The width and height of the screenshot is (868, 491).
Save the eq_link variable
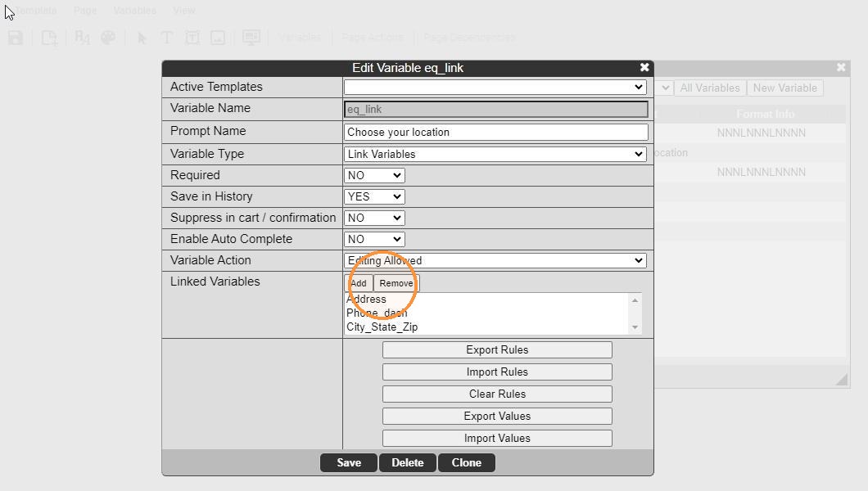pyautogui.click(x=349, y=463)
